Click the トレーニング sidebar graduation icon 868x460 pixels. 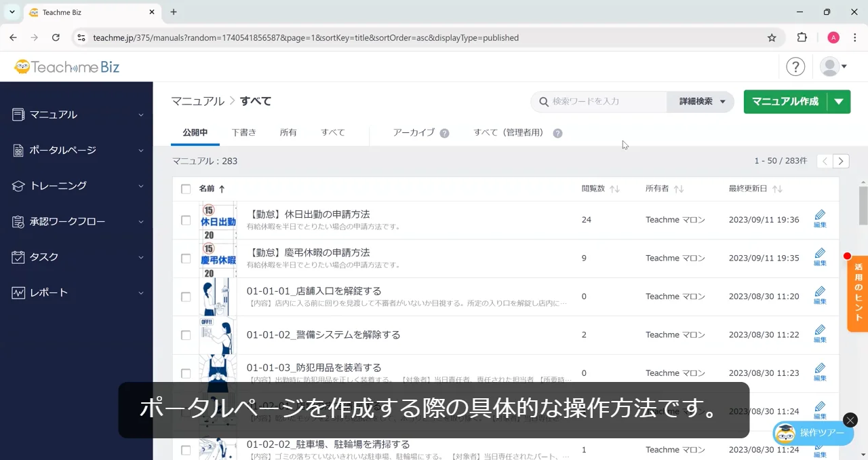[x=18, y=186]
